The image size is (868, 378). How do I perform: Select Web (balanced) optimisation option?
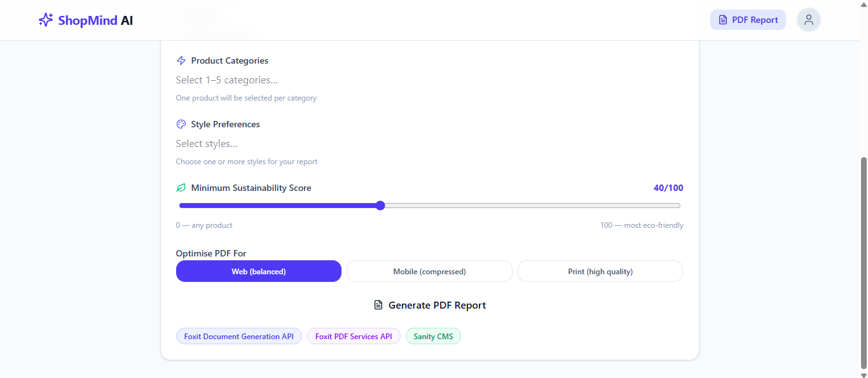(x=259, y=271)
